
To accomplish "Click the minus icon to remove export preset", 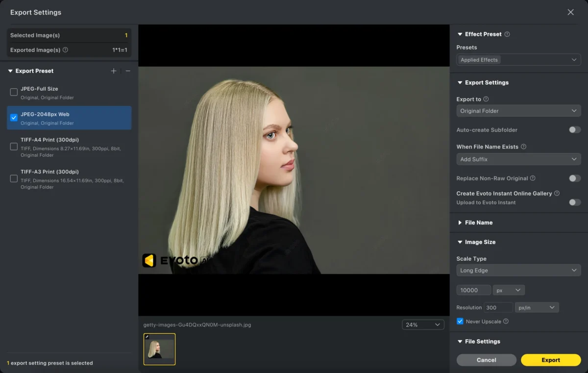I will pyautogui.click(x=128, y=71).
